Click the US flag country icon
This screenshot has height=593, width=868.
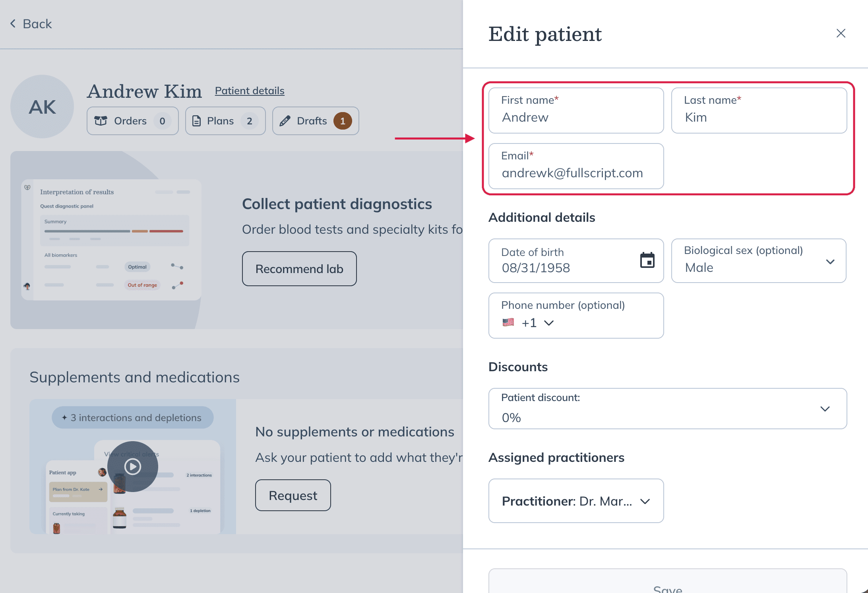508,322
